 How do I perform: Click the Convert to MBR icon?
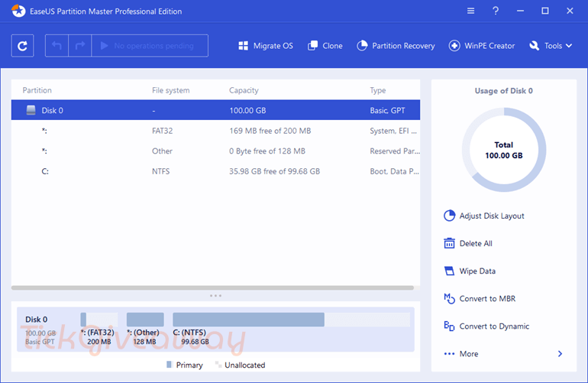449,298
